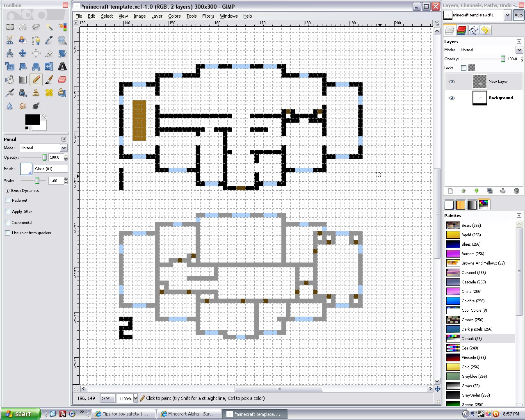
Task: Select the Clone stamp tool
Action: point(36,93)
